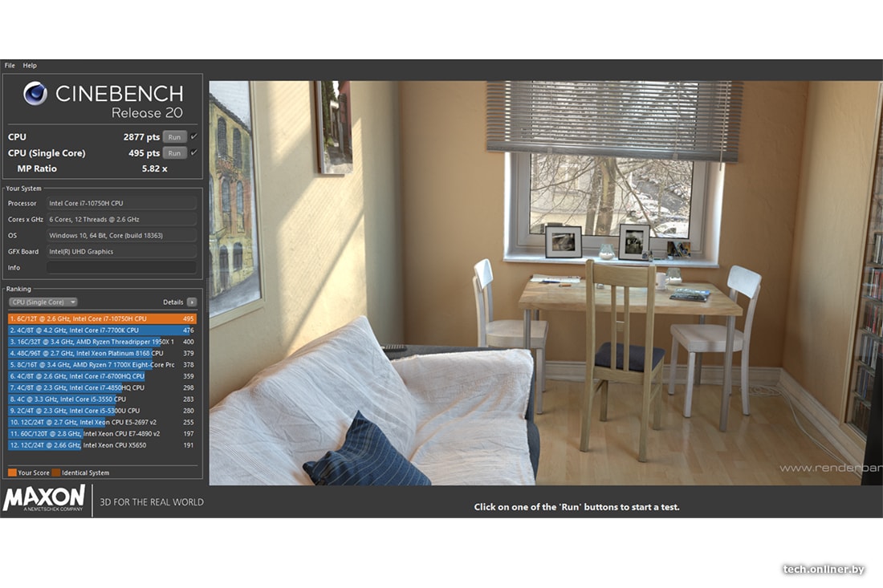Click the orange Your Score legend swatch
The height and width of the screenshot is (588, 883).
tap(12, 472)
